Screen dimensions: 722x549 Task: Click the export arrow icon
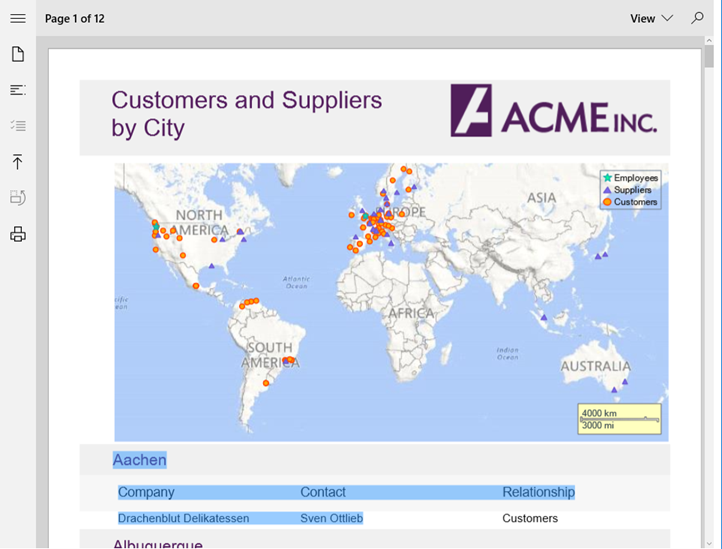pyautogui.click(x=18, y=162)
